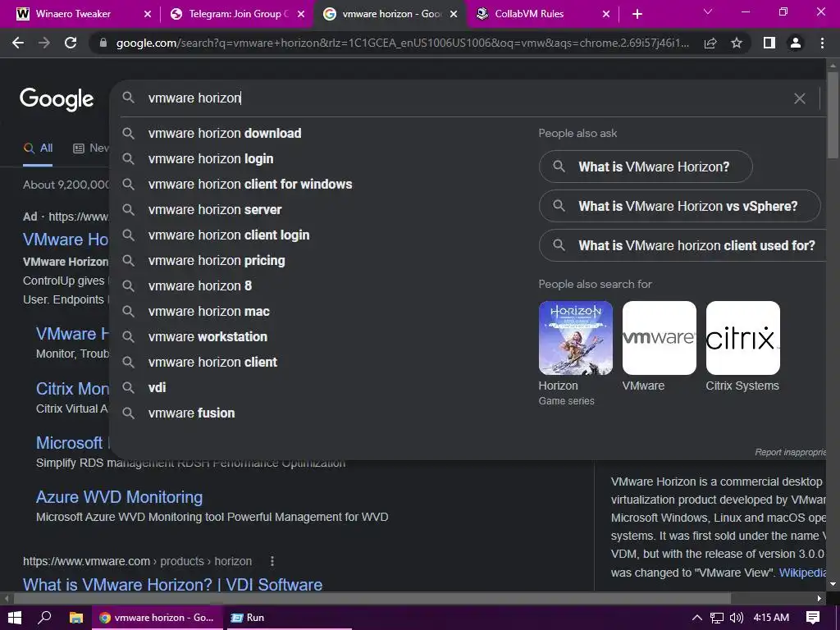This screenshot has width=840, height=630.
Task: Open three-dot options for vmware.com result
Action: coord(272,561)
